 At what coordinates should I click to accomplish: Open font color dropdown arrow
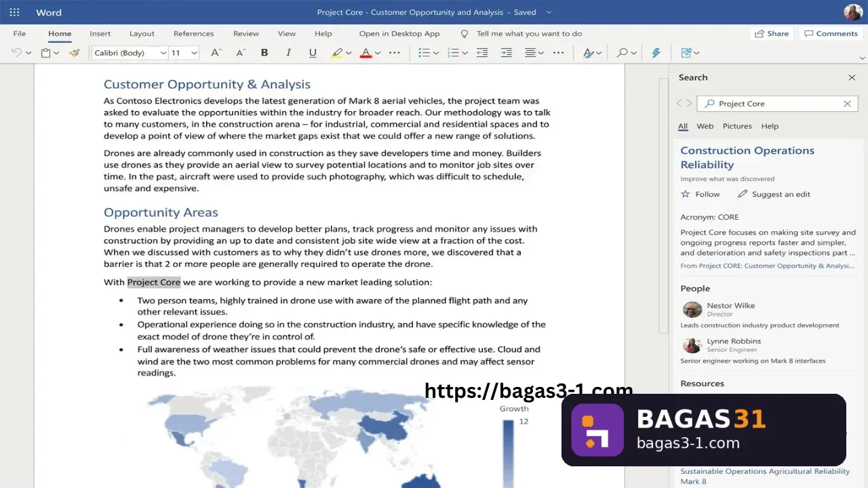pyautogui.click(x=377, y=53)
